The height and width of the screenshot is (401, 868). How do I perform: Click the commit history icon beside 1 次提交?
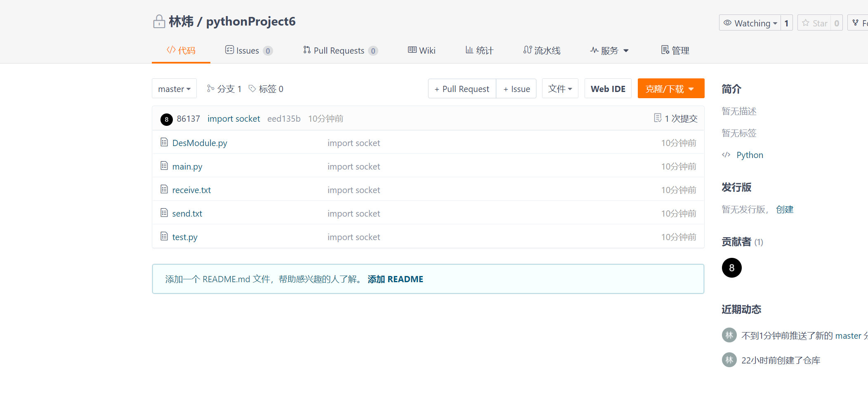657,118
